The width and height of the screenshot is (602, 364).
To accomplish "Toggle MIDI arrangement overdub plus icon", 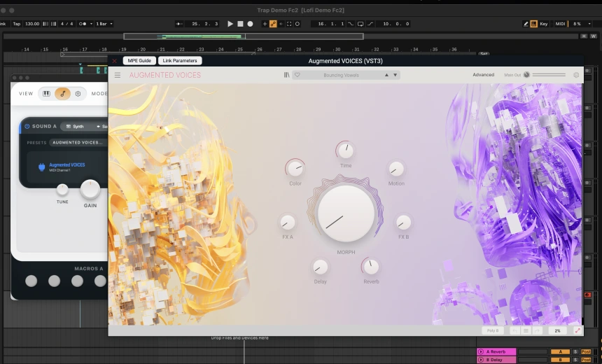I will [265, 24].
